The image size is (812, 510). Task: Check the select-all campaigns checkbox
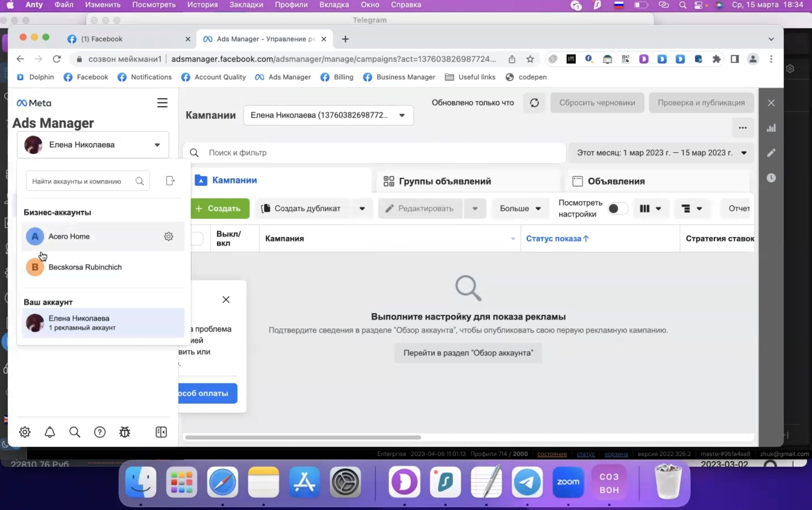coord(197,238)
